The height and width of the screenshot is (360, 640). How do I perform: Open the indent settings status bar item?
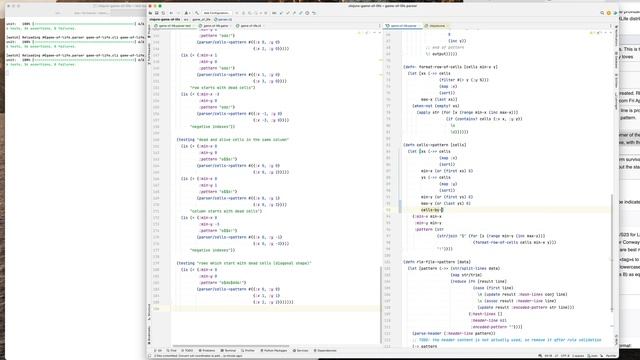[578, 356]
